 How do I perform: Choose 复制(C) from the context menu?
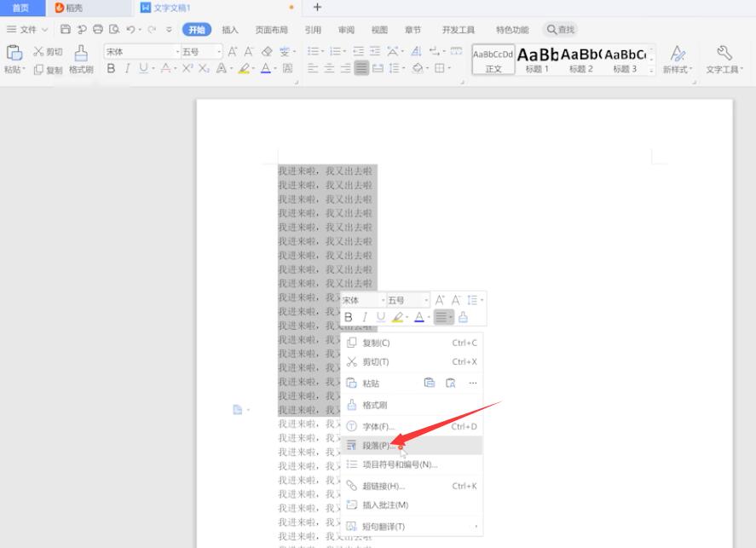tap(412, 343)
